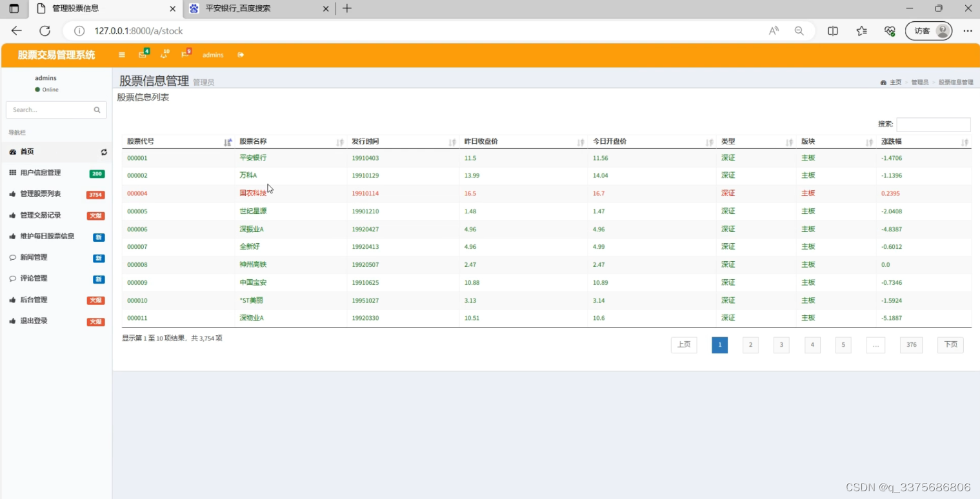Click stock code 000001 cell

click(137, 158)
